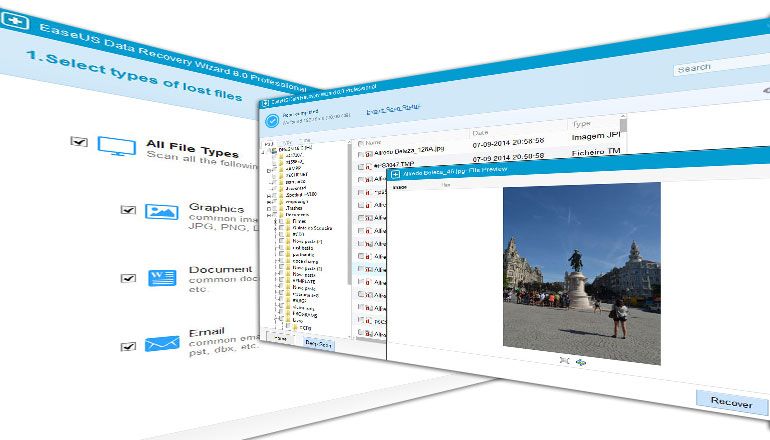The height and width of the screenshot is (440, 770).
Task: Click the All File Types monitor icon
Action: point(117,148)
